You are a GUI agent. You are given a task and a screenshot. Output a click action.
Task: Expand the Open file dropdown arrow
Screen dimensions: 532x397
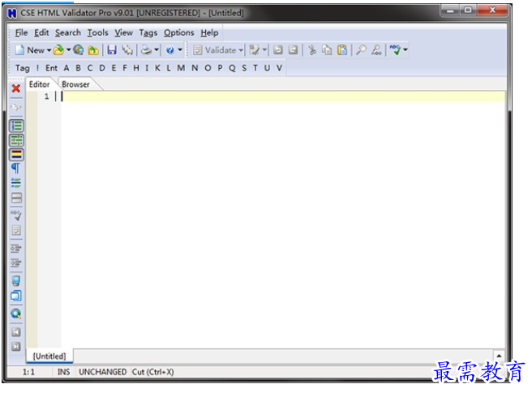point(68,50)
